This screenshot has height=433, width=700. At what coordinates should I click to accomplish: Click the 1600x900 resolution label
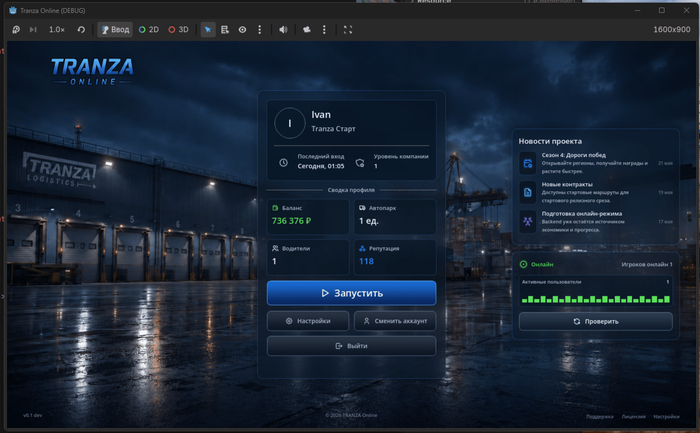pyautogui.click(x=671, y=29)
